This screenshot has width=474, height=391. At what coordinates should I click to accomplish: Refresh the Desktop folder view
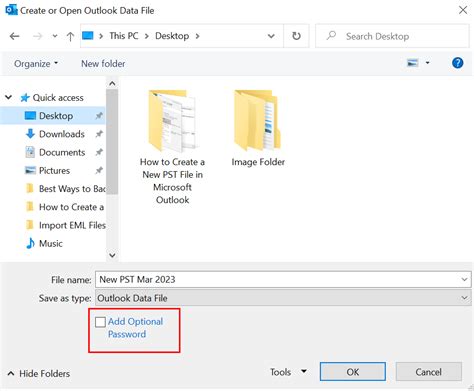296,36
